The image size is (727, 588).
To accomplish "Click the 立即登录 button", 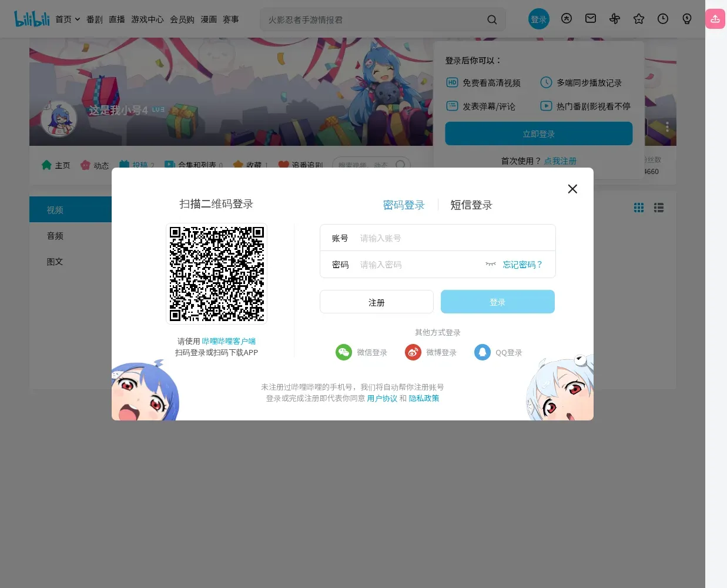I will (x=539, y=133).
